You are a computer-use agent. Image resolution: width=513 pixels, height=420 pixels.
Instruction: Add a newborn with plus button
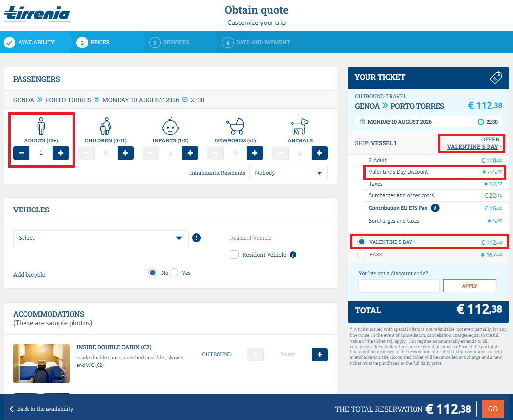[255, 153]
